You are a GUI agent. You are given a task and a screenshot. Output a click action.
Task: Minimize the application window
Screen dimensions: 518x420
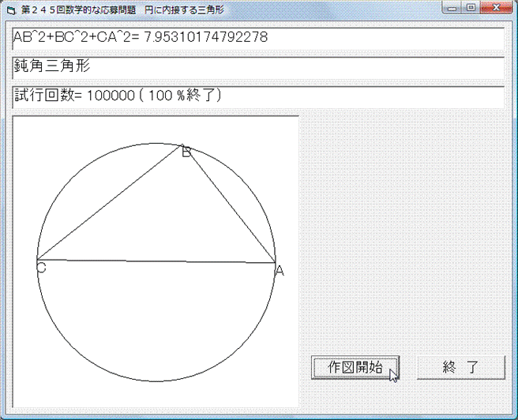pyautogui.click(x=454, y=8)
